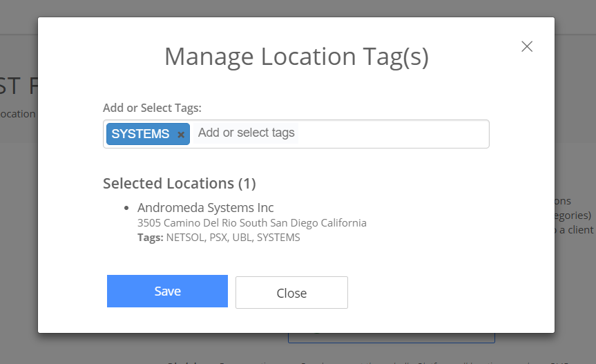The image size is (596, 364).
Task: Select the Andromeda Systems Inc location name
Action: (206, 208)
